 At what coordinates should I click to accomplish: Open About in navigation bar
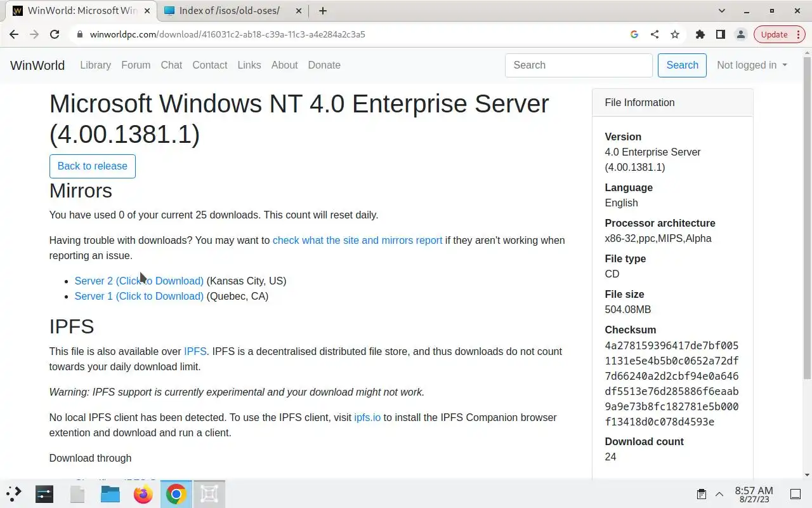tap(284, 65)
